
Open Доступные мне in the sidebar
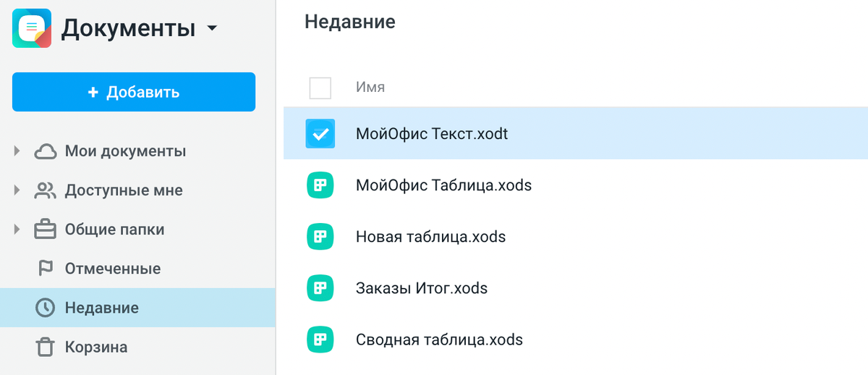[124, 190]
